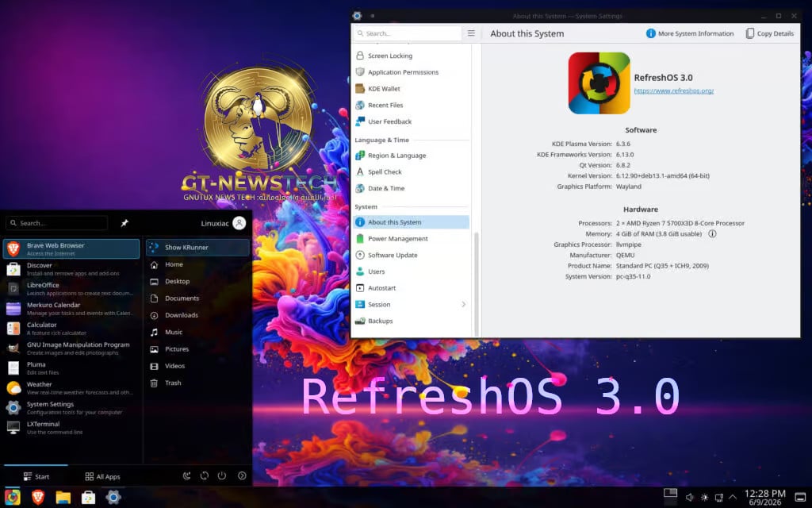Image resolution: width=812 pixels, height=508 pixels.
Task: Expand the Session category arrow
Action: pos(463,304)
